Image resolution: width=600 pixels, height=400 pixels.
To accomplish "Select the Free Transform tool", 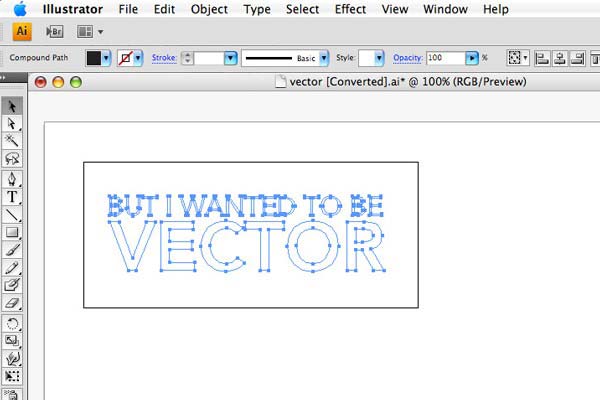I will [12, 376].
